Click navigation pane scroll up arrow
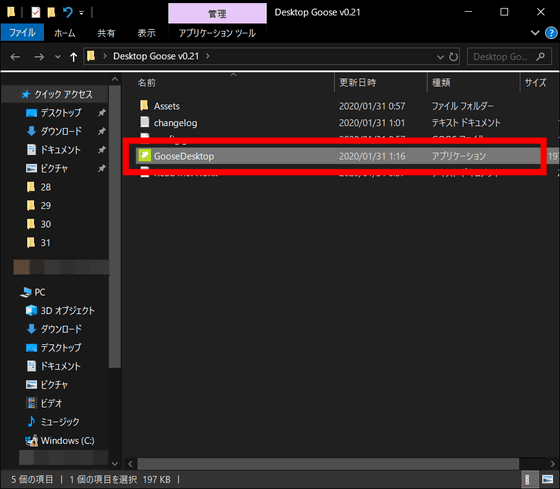This screenshot has width=560, height=489. (115, 79)
